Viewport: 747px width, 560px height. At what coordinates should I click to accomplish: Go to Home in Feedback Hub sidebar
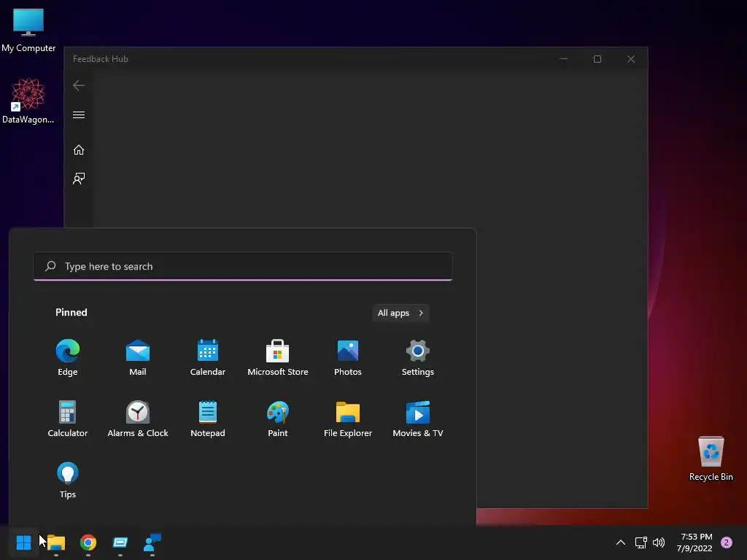79,150
